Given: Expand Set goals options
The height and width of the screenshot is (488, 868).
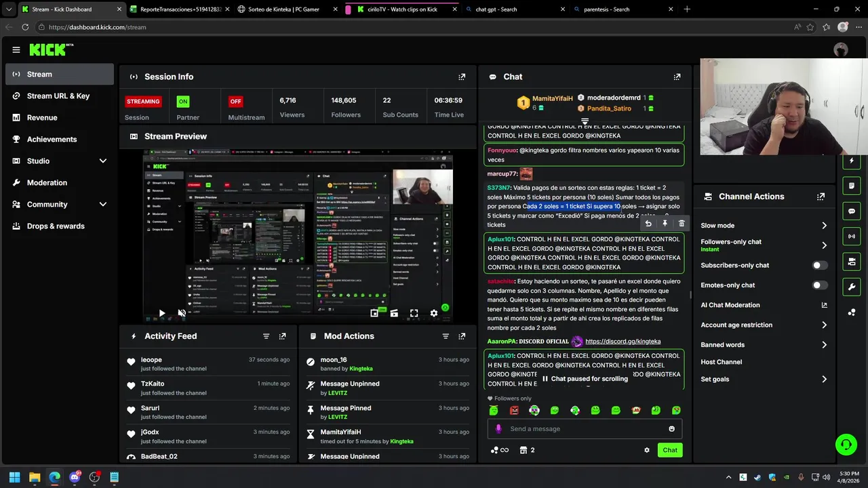Looking at the screenshot, I should click(824, 380).
